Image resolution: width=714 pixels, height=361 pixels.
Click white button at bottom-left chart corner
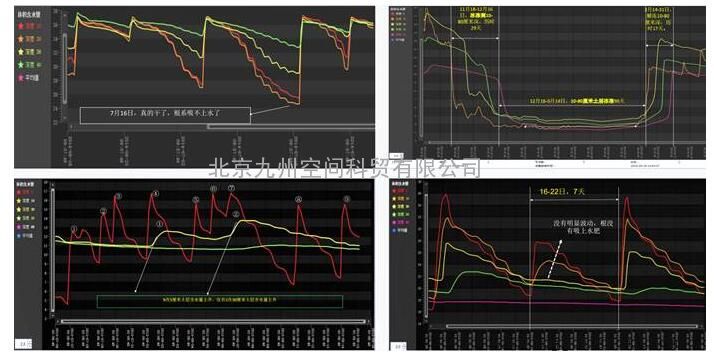pyautogui.click(x=23, y=344)
